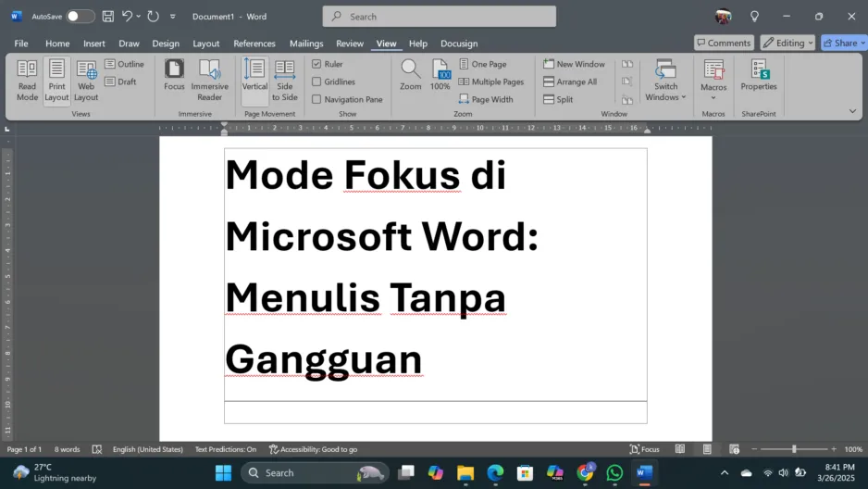Choose Page Width zoom
This screenshot has width=868, height=489.
[x=486, y=100]
